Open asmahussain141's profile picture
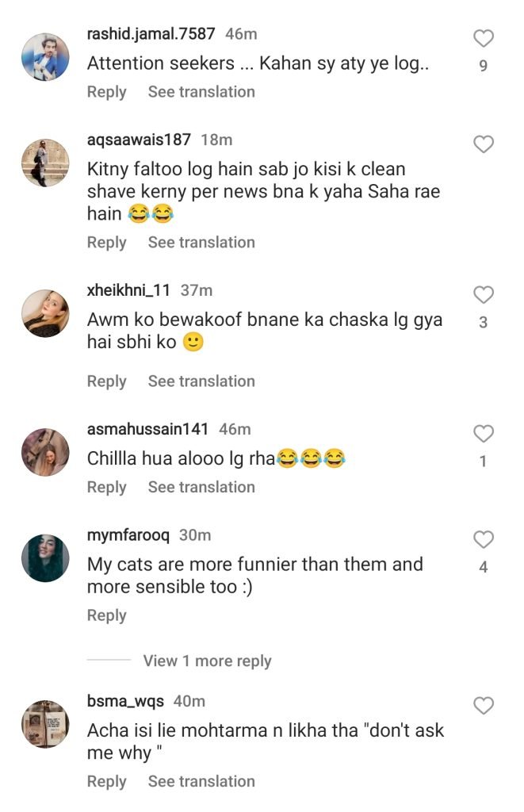 45,452
